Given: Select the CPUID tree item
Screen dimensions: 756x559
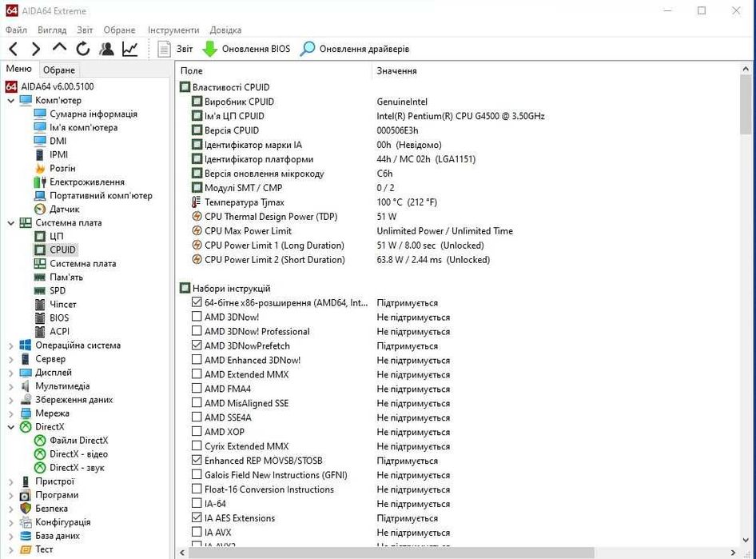Looking at the screenshot, I should 62,250.
